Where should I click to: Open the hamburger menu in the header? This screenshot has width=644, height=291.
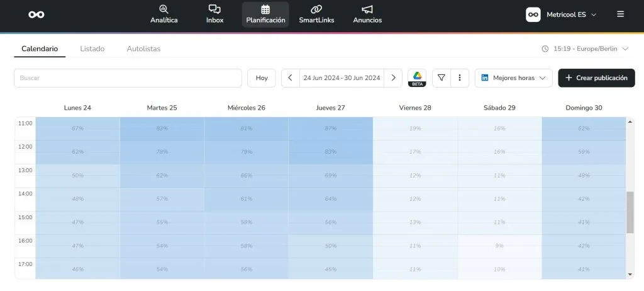[x=621, y=14]
